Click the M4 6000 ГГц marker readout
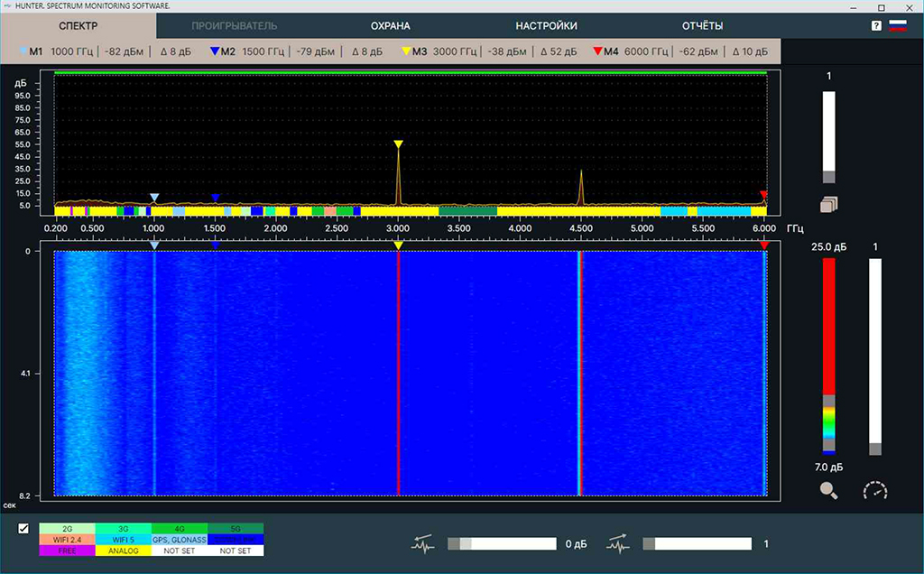The height and width of the screenshot is (574, 924). (x=680, y=51)
